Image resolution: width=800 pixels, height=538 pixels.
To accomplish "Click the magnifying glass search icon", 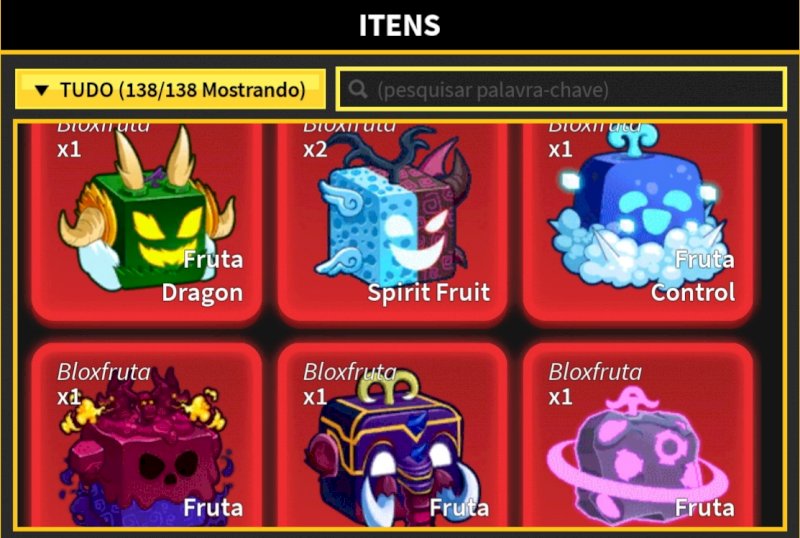I will tap(358, 89).
